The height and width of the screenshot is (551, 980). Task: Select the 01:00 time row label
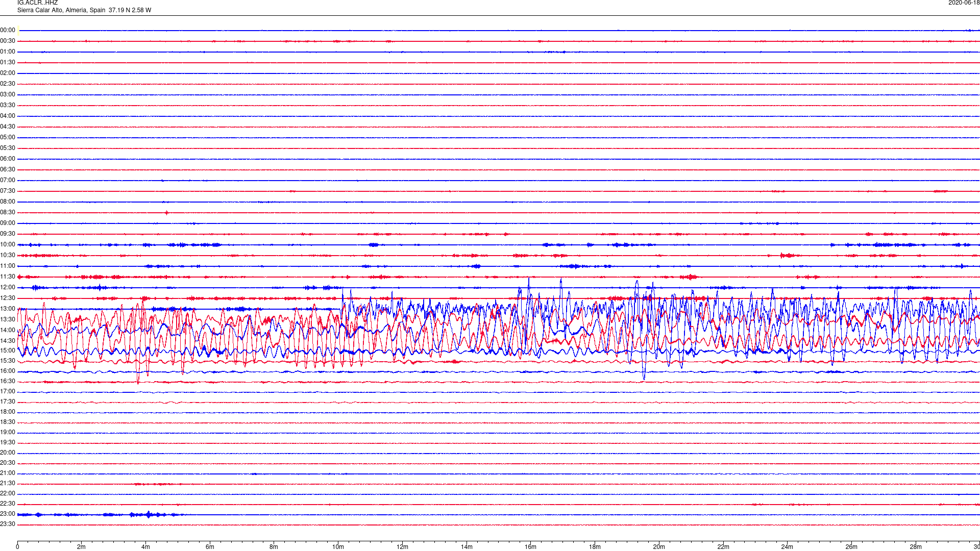(8, 52)
